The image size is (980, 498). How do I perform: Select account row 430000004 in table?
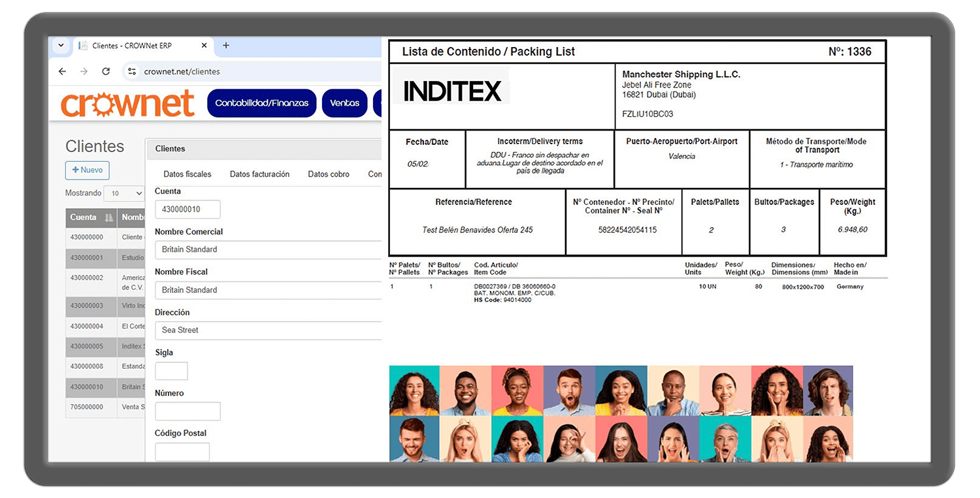pos(87,326)
